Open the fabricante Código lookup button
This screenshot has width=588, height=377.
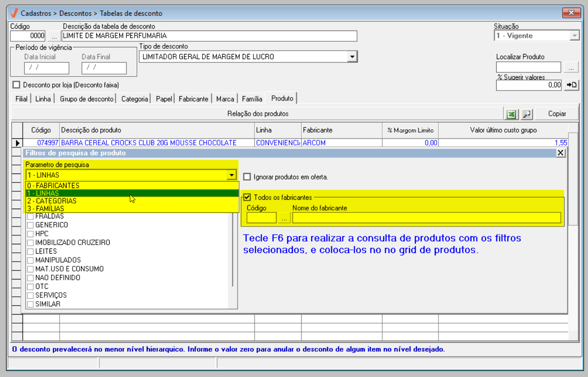[x=284, y=218]
